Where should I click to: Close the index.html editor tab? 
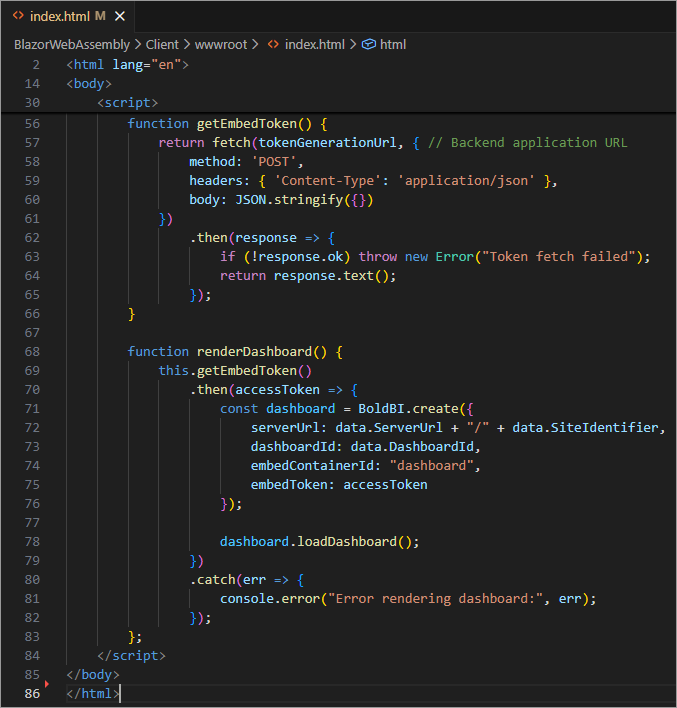pos(118,16)
